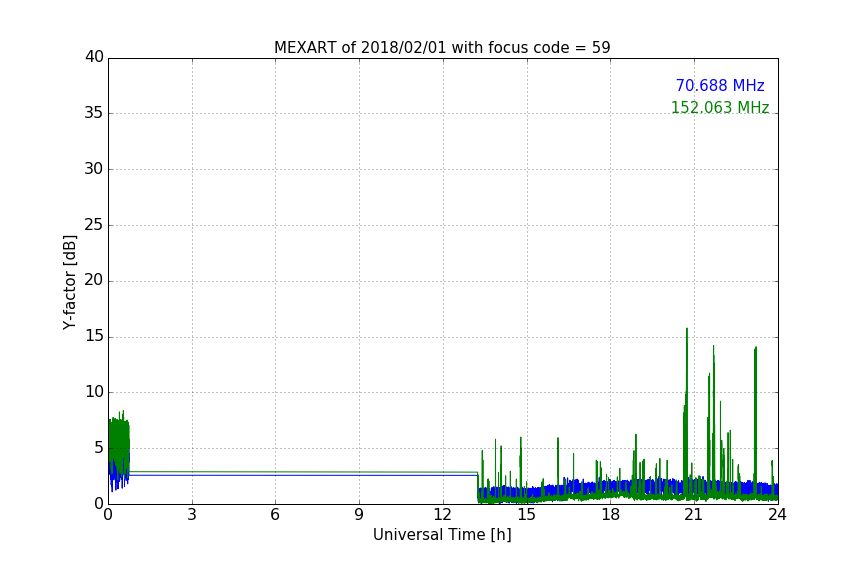Click the dense green burst at start of day
Screen dimensions: 864x576
[x=119, y=446]
